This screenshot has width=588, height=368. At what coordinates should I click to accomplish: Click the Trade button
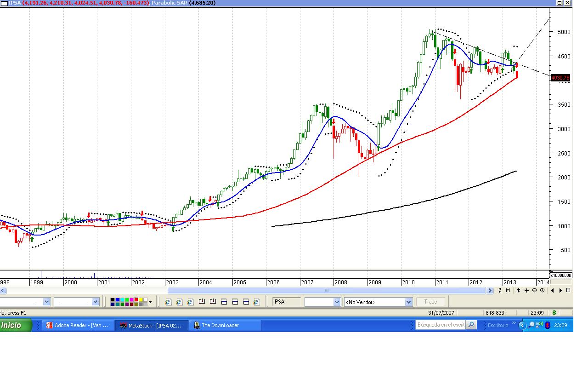[x=430, y=302]
